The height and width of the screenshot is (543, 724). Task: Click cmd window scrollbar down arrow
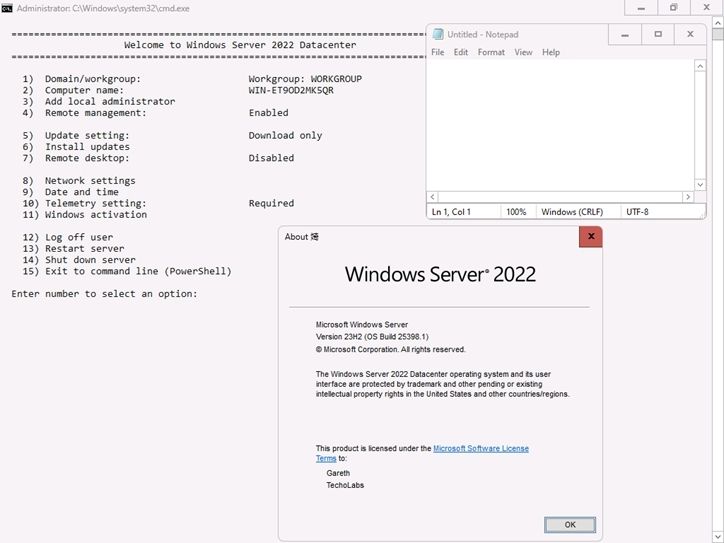point(718,537)
